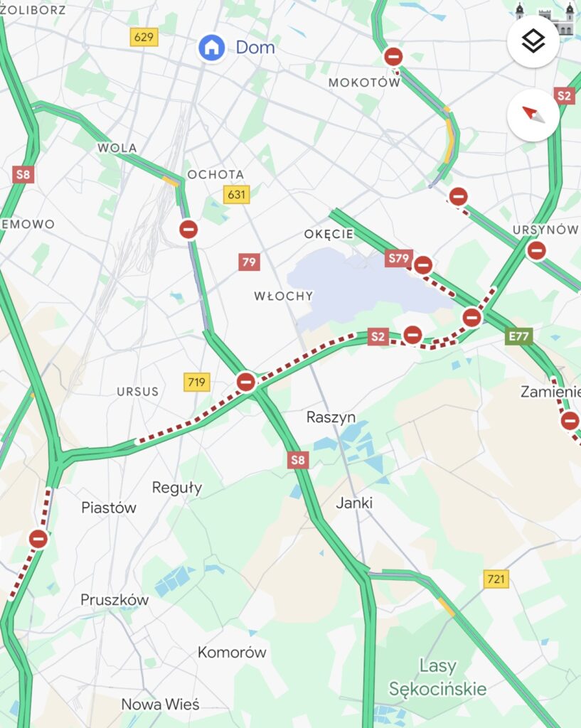Select the yellow 719 road badge
This screenshot has height=728, width=581.
196,382
